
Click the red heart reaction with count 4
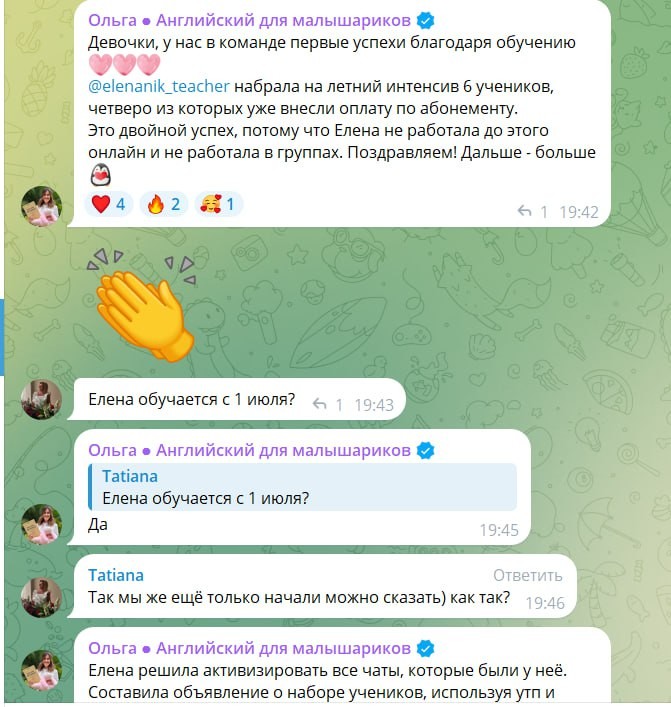click(109, 204)
